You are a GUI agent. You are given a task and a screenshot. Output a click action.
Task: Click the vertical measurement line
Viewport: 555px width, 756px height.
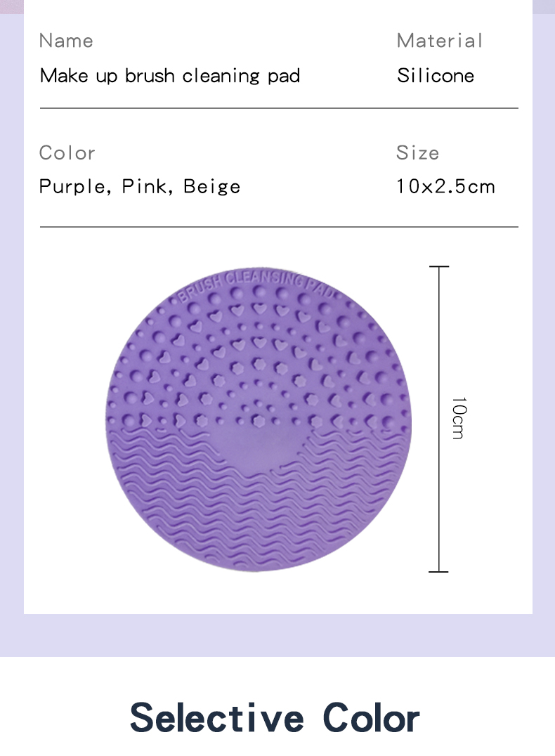coord(439,419)
